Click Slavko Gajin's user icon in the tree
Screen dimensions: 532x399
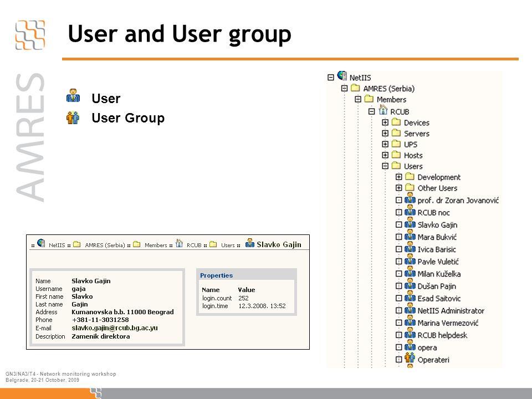click(410, 223)
